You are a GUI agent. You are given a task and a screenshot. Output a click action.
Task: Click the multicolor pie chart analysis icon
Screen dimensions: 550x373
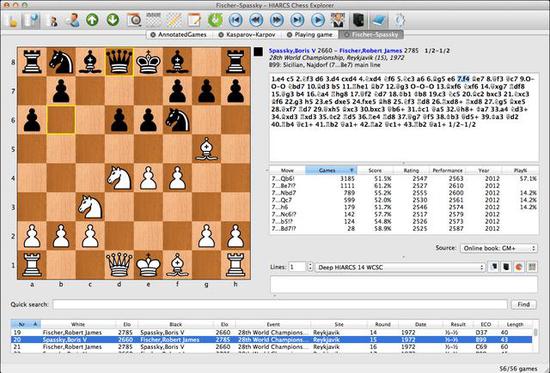[x=519, y=267]
